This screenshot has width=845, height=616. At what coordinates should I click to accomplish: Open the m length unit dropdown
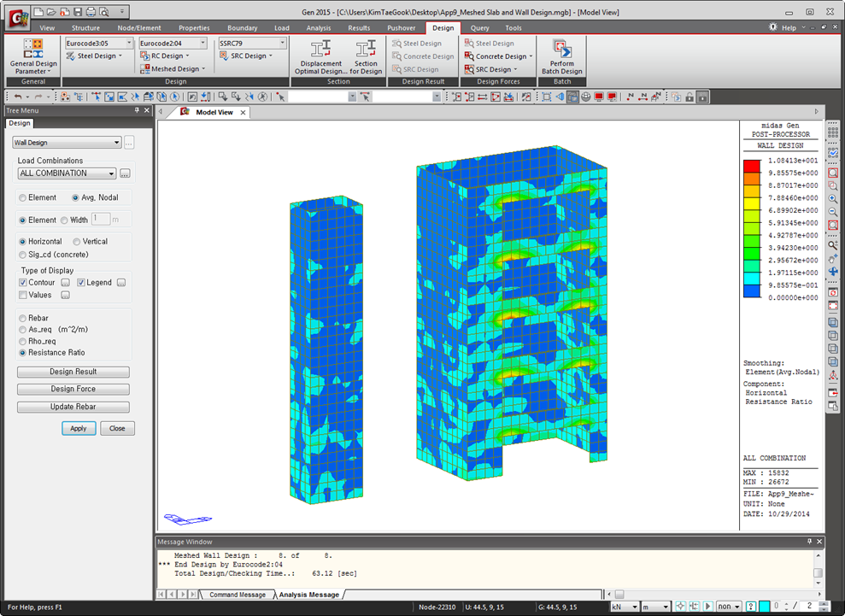[655, 607]
